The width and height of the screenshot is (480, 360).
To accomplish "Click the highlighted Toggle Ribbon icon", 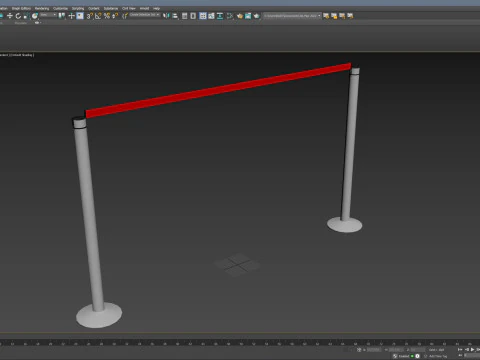I will [x=203, y=16].
